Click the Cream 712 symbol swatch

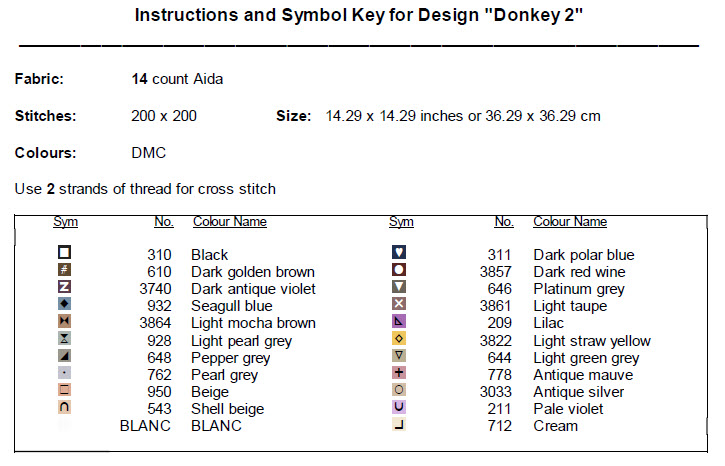pos(399,425)
